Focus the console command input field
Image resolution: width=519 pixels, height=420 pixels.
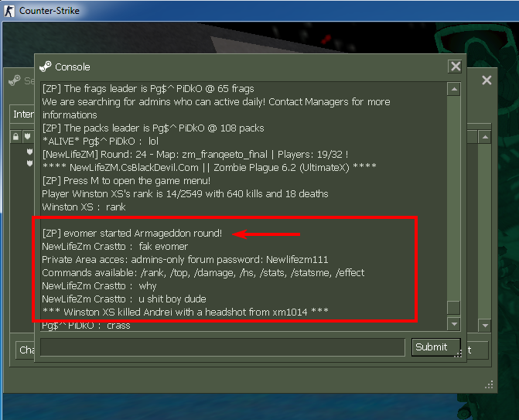pos(223,347)
